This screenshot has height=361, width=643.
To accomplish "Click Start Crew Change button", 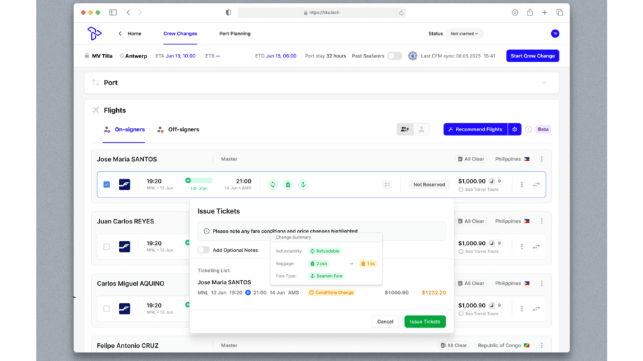I will [532, 56].
